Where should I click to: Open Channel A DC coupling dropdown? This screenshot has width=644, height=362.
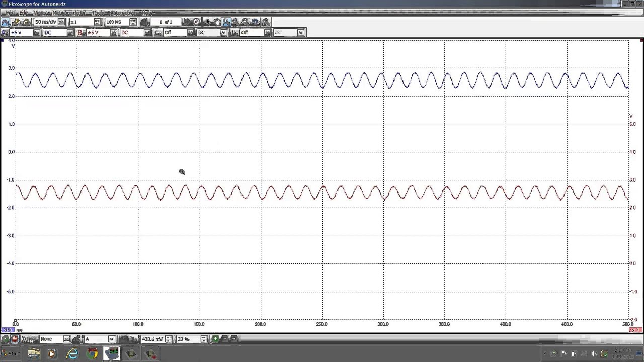point(70,33)
